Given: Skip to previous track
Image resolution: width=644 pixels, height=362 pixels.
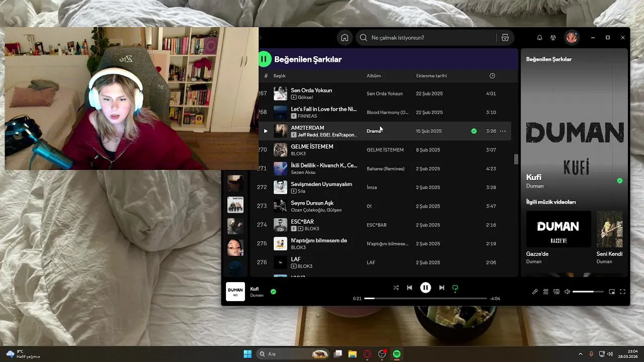Looking at the screenshot, I should coord(410,288).
